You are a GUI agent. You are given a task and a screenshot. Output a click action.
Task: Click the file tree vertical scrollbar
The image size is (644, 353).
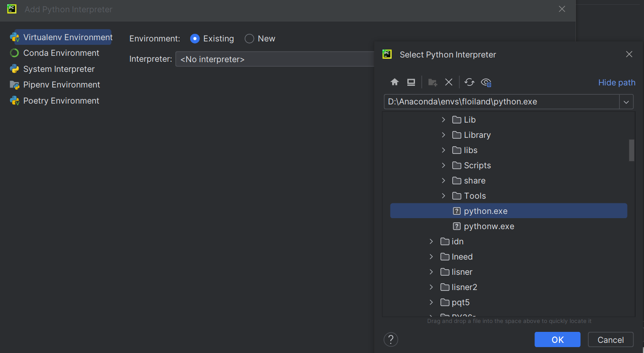[x=631, y=151]
